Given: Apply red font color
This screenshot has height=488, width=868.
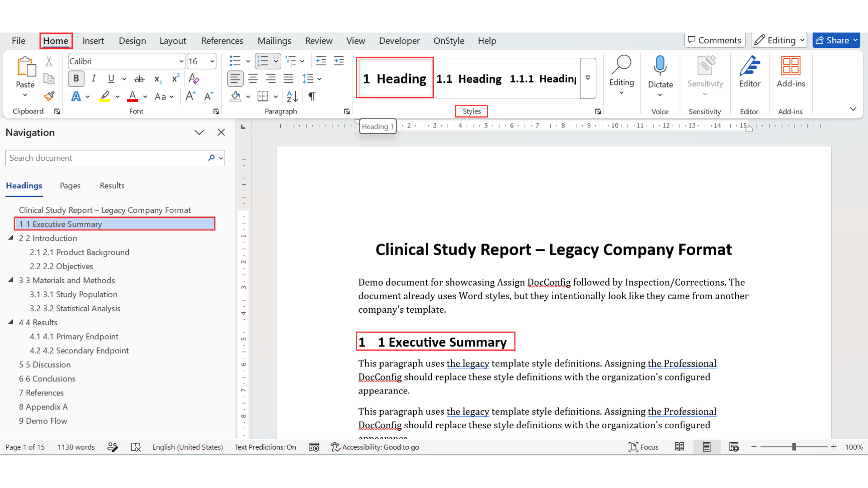Looking at the screenshot, I should click(x=132, y=96).
